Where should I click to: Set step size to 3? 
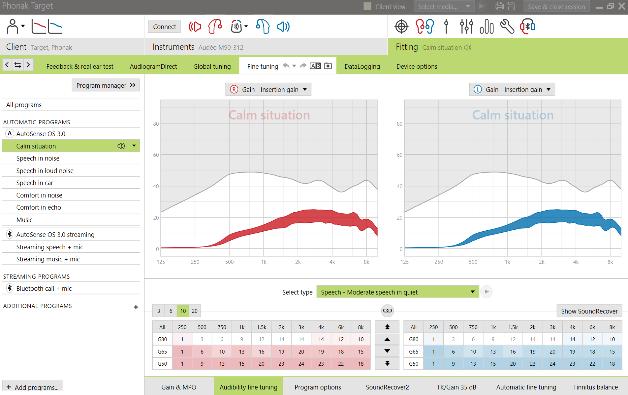click(x=159, y=311)
